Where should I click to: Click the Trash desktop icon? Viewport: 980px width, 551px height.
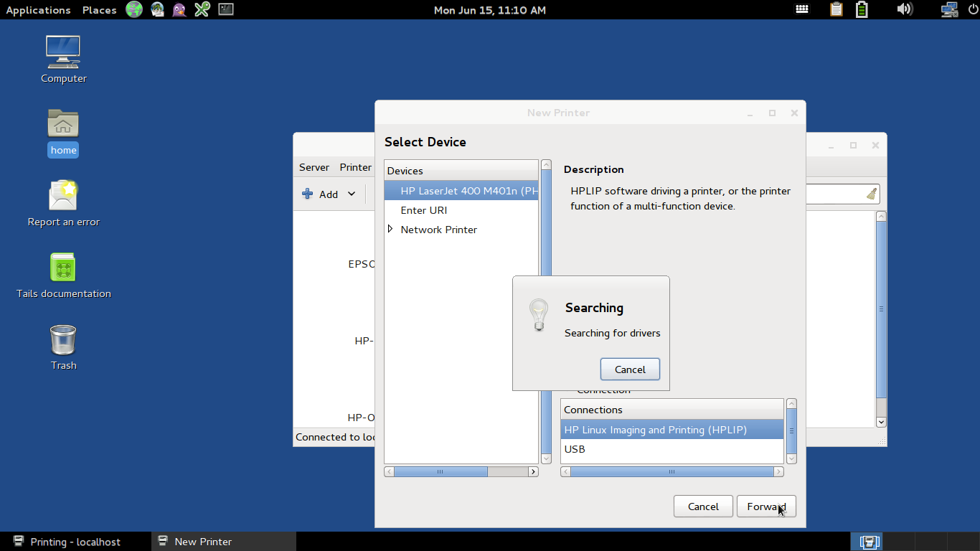pos(63,347)
